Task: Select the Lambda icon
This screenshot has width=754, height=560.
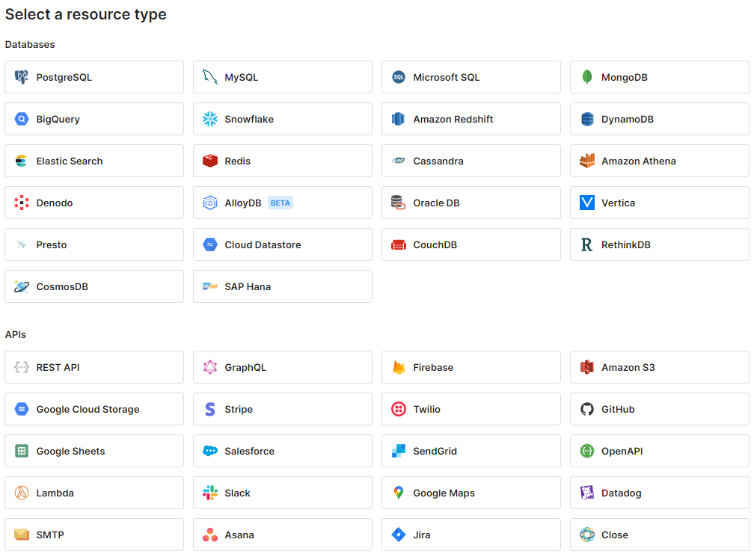Action: (21, 492)
